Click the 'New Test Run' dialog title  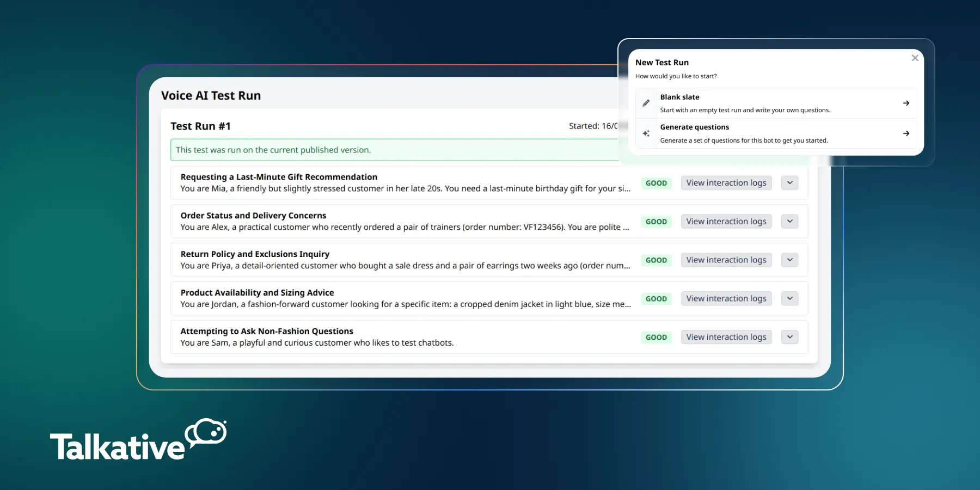[x=662, y=63]
